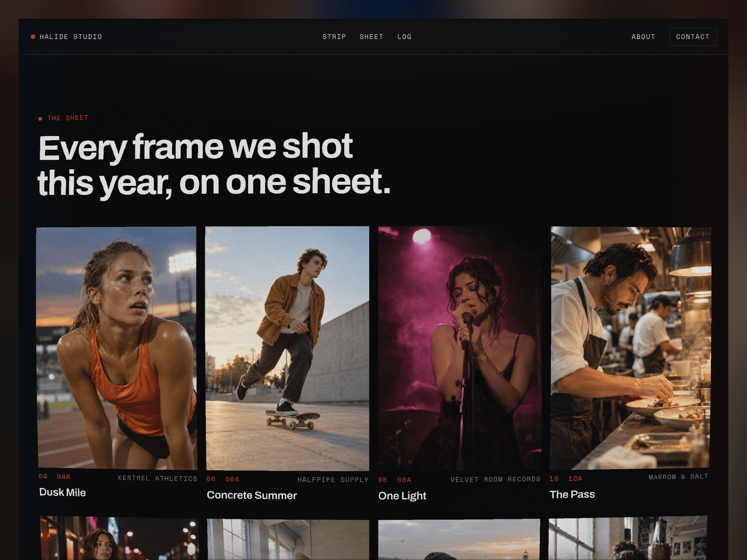This screenshot has height=560, width=747.
Task: Click the Marrow & Salt client label
Action: pos(678,476)
